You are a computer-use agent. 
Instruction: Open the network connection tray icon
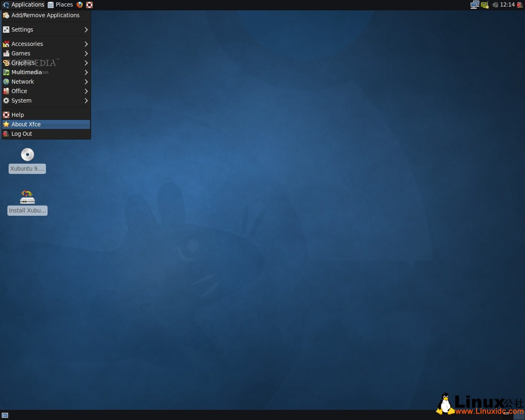click(x=485, y=5)
